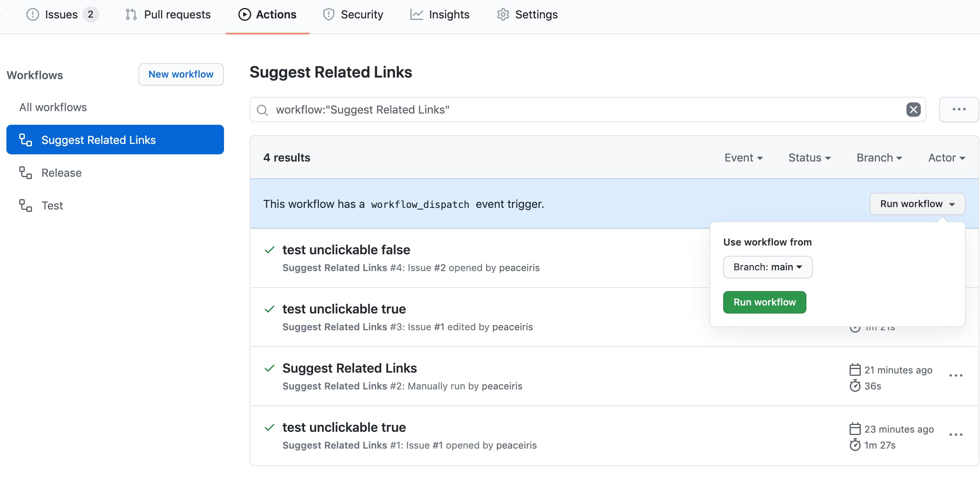Image resolution: width=980 pixels, height=479 pixels.
Task: Open the Actor filter dropdown
Action: (946, 158)
